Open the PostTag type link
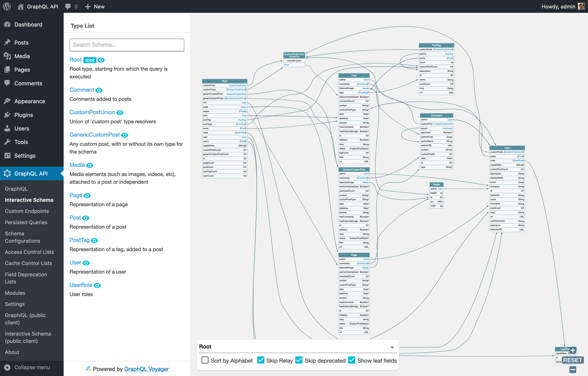 (x=79, y=240)
